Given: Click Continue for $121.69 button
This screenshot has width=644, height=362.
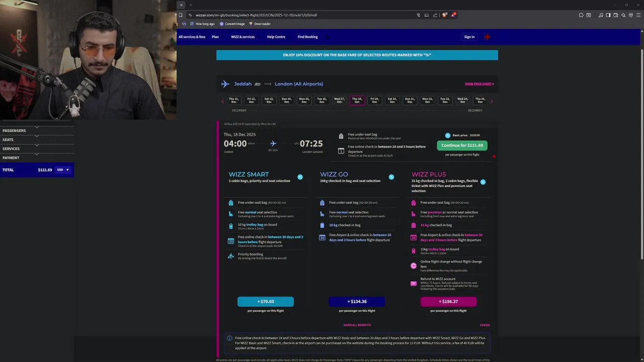Looking at the screenshot, I should coord(462,145).
